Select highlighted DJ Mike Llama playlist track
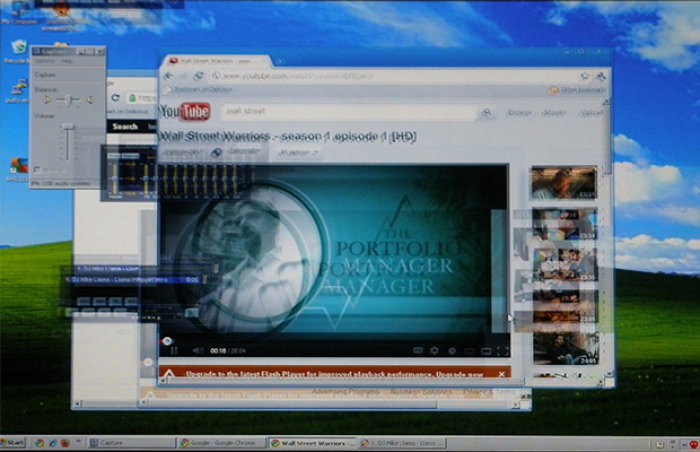The height and width of the screenshot is (452, 700). tap(133, 280)
